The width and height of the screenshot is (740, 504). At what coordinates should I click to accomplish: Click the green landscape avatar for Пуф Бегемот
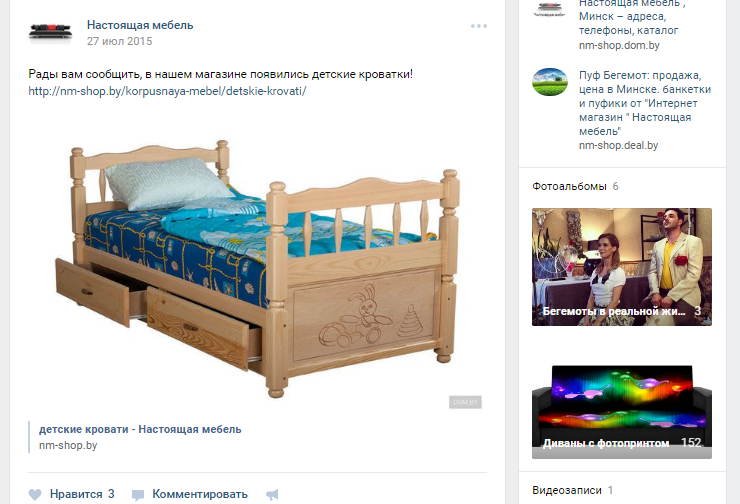pyautogui.click(x=550, y=82)
